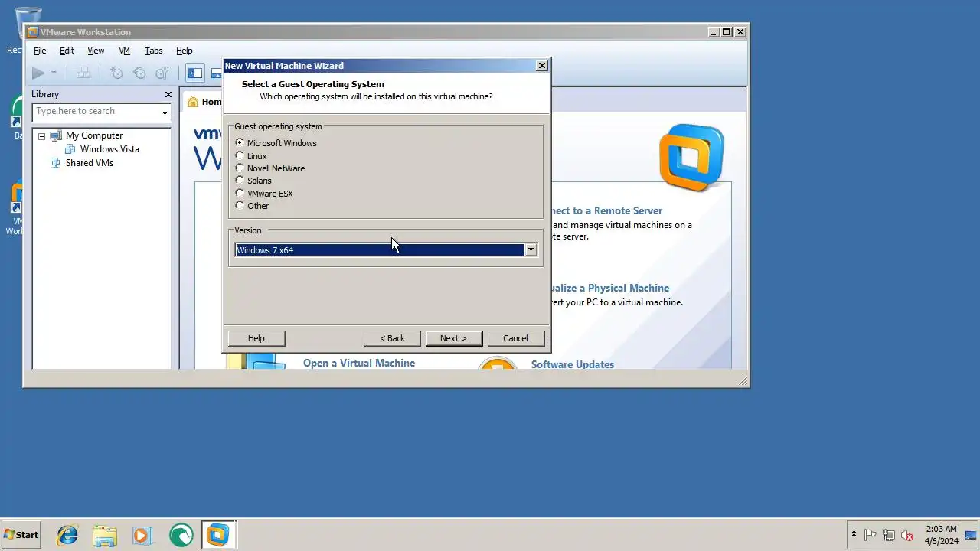Proceed with the Next > button

pyautogui.click(x=453, y=338)
